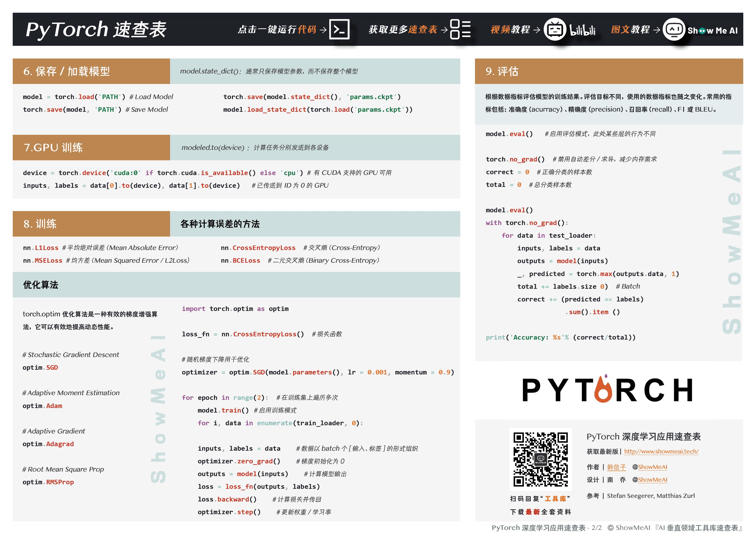The width and height of the screenshot is (756, 534).
Task: Click the 图文教程 header text
Action: (630, 30)
